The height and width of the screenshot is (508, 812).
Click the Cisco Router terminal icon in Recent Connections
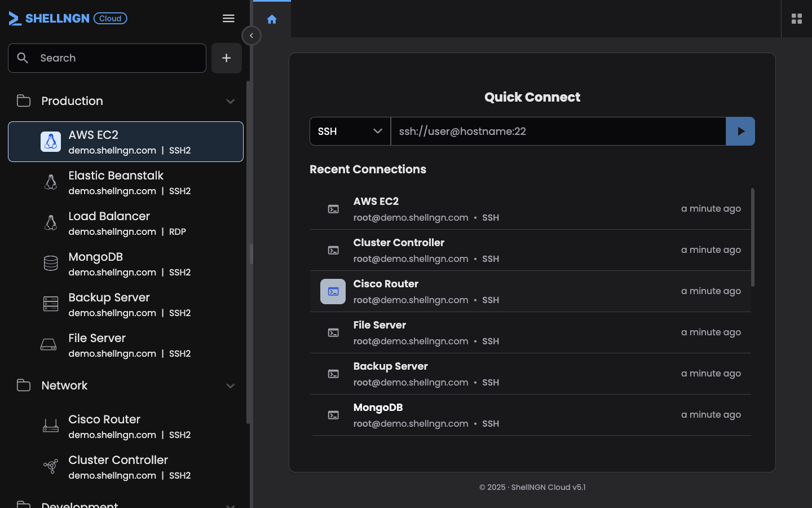click(x=333, y=291)
